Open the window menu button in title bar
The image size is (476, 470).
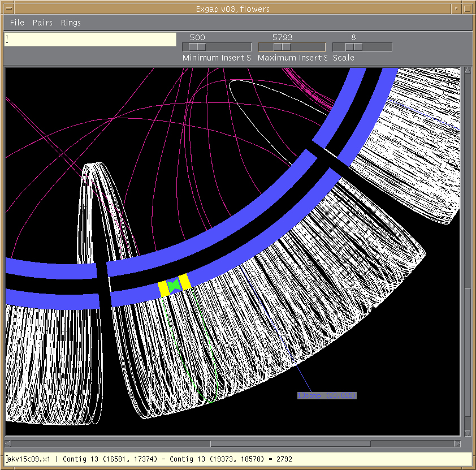(9, 9)
